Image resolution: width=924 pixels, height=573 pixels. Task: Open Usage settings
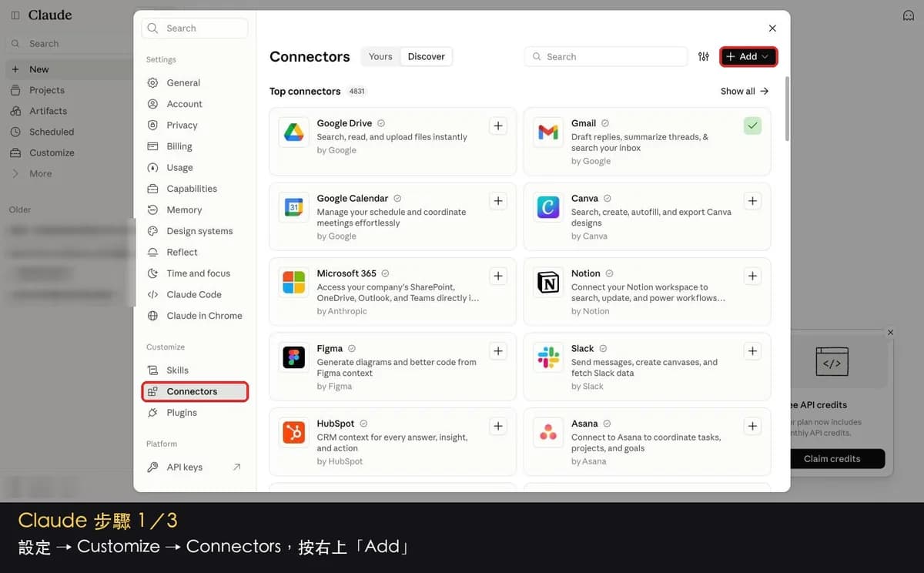click(195, 167)
